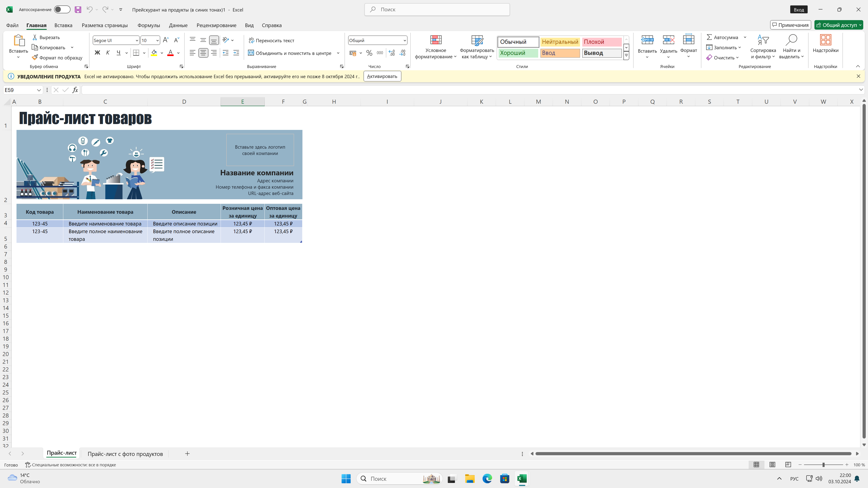Open Fill (Заполнить) dropdown
Screen dimensions: 868x488
[723, 47]
